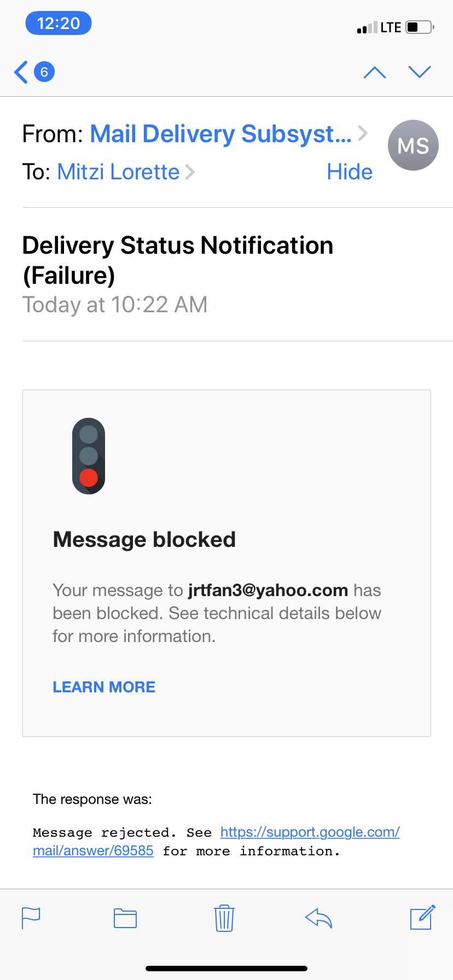Go to next message with down arrow
Image resolution: width=453 pixels, height=980 pixels.
420,72
